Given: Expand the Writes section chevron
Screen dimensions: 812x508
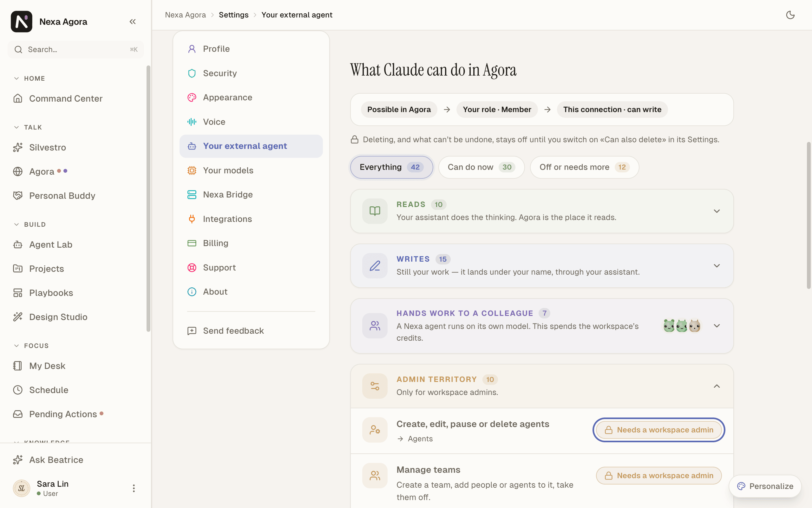Looking at the screenshot, I should coord(717,266).
